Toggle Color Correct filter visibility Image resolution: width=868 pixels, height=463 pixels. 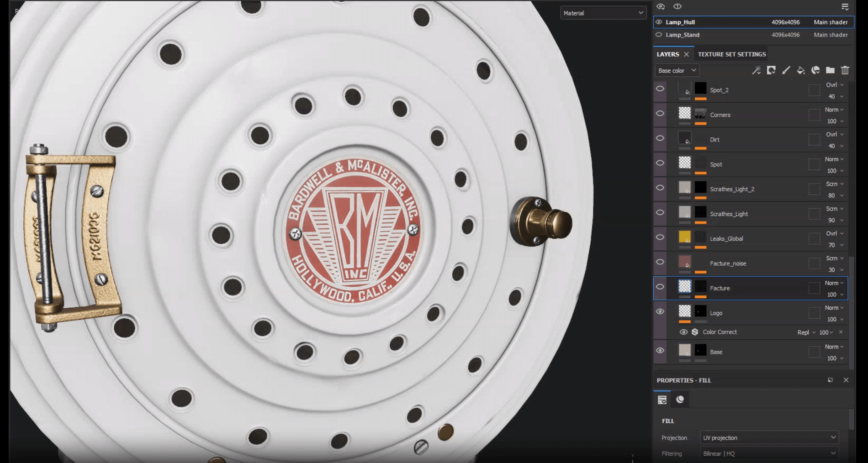point(683,332)
